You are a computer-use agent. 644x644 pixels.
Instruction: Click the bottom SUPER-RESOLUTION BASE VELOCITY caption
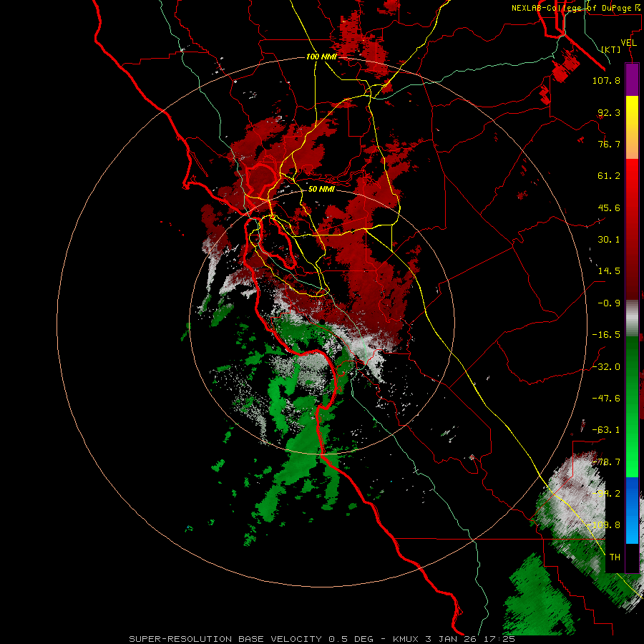point(322,639)
